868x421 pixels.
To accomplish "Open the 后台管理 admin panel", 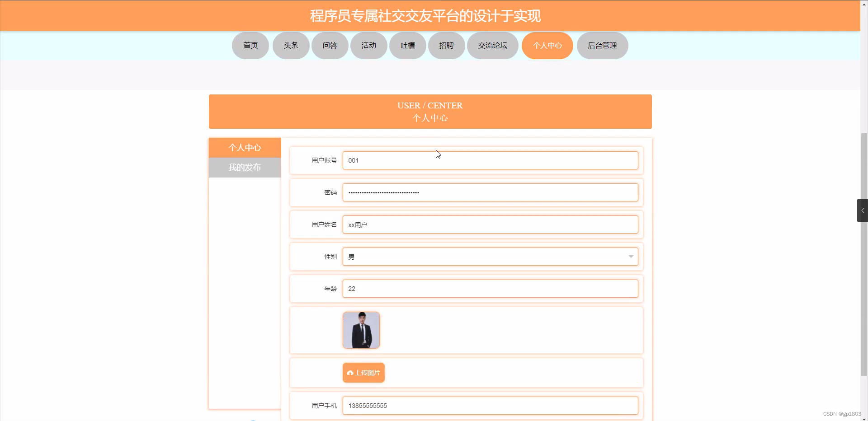I will pos(602,45).
